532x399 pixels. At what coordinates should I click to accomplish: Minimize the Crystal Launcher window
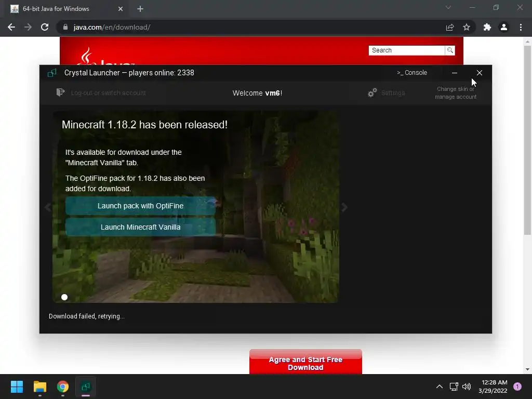[x=454, y=73]
